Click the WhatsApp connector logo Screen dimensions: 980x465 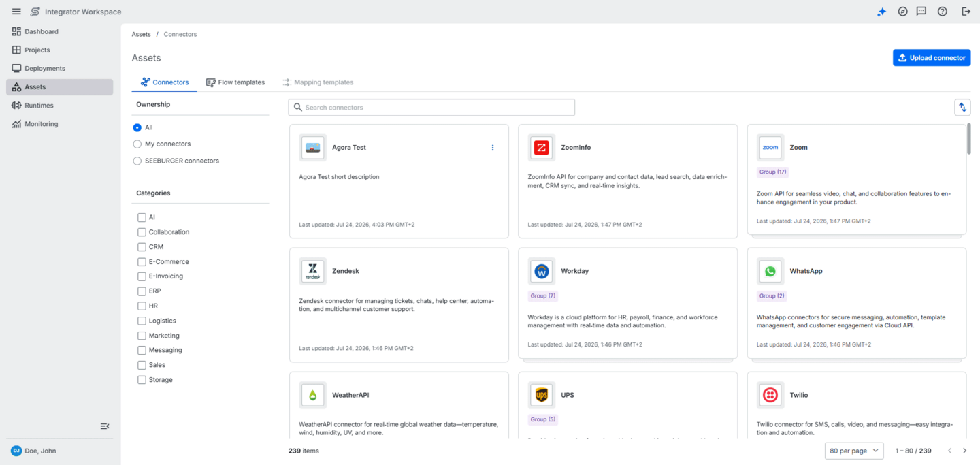tap(770, 272)
